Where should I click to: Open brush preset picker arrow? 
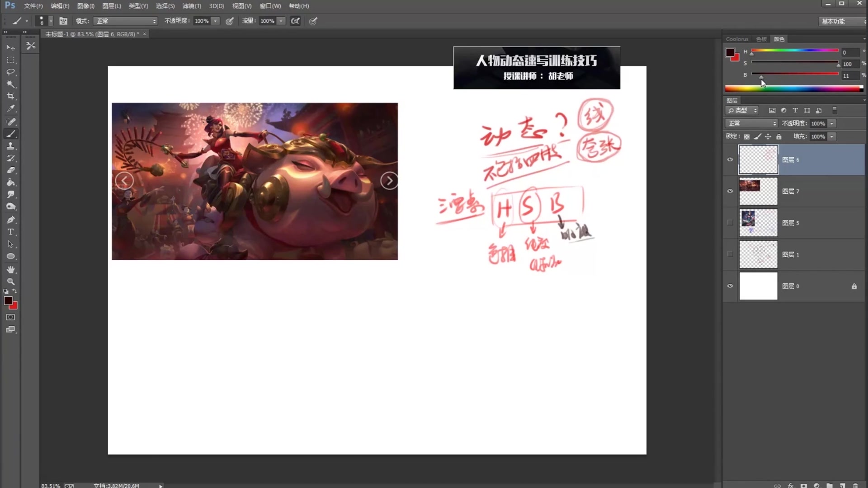click(x=51, y=21)
